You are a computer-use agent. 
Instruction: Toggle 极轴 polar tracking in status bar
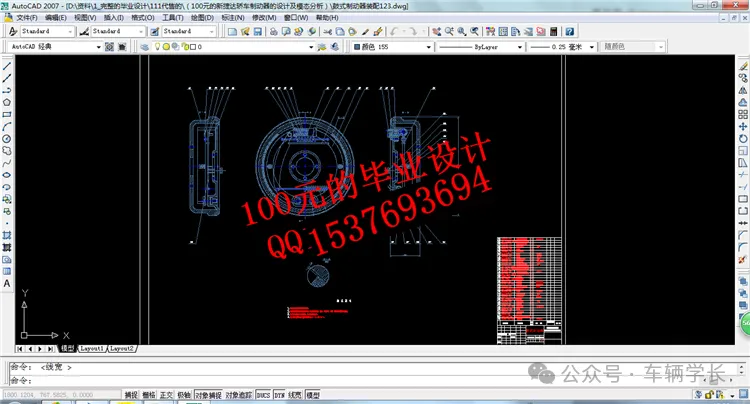pyautogui.click(x=184, y=395)
